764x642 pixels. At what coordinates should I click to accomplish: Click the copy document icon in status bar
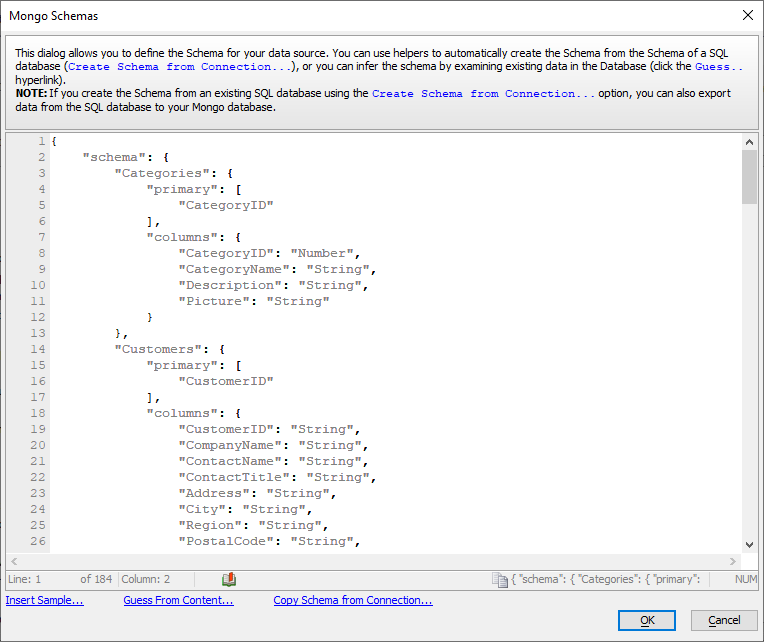coord(499,580)
